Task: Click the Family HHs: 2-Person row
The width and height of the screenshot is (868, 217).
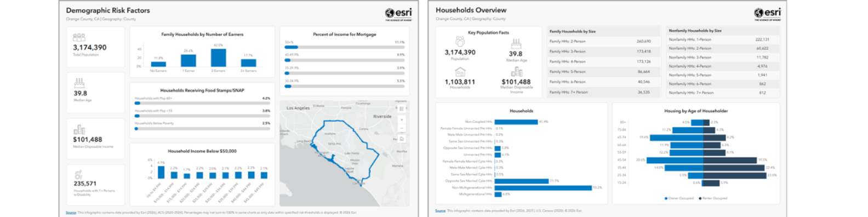Action: pyautogui.click(x=604, y=42)
